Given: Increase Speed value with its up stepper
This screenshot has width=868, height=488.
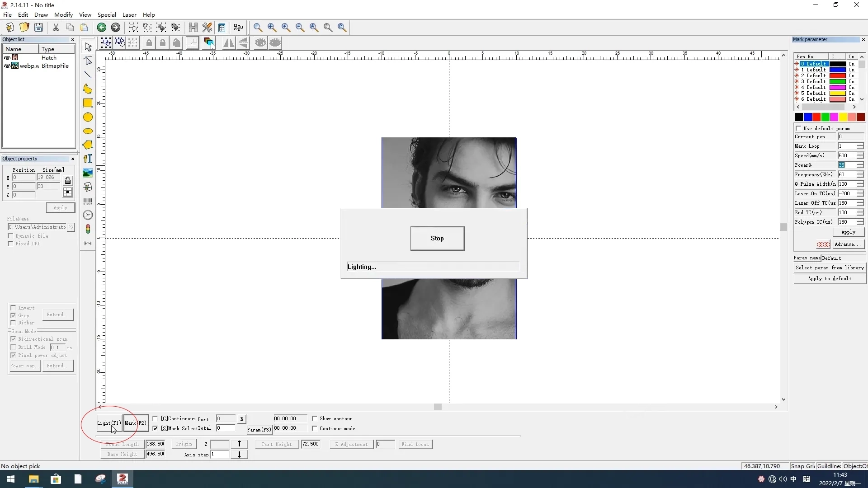Looking at the screenshot, I should click(x=861, y=153).
